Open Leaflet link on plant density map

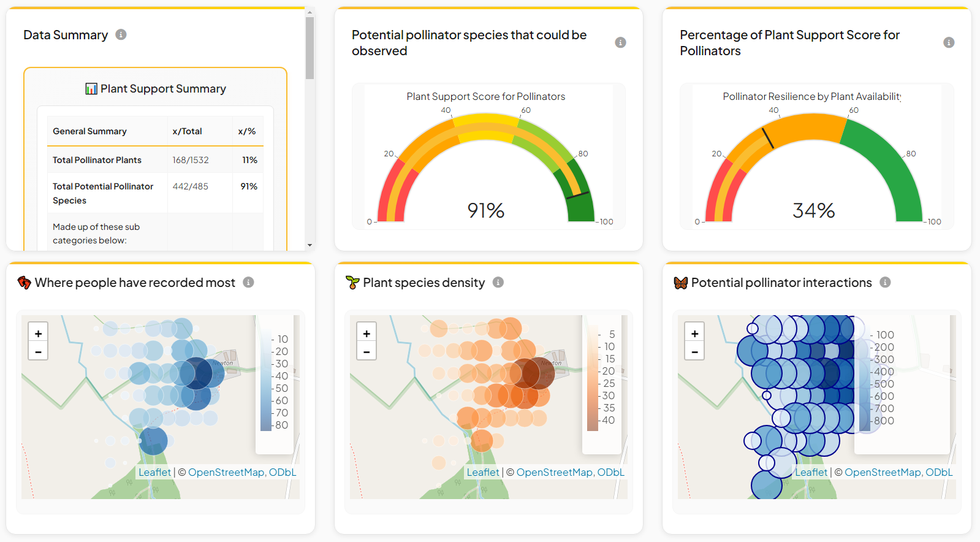tap(483, 472)
